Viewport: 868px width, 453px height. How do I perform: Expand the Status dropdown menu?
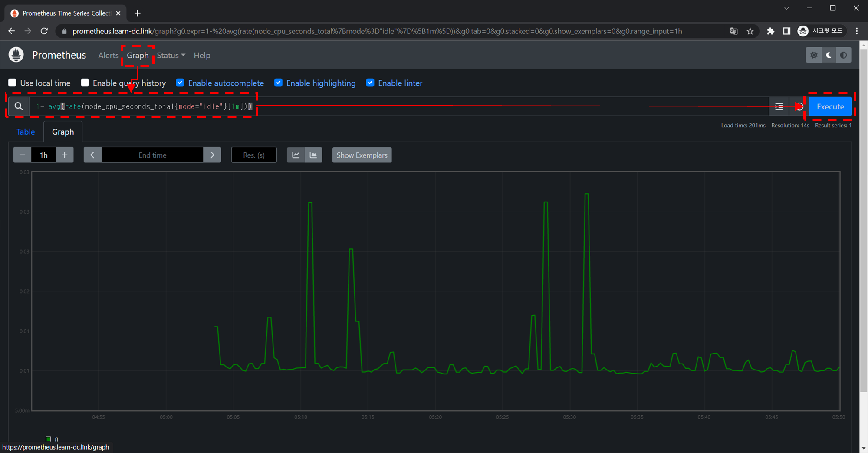tap(171, 56)
